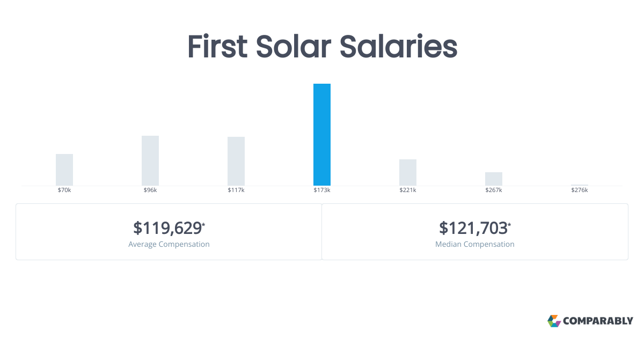Click the $117k salary bar
Image resolution: width=644 pixels, height=338 pixels.
coord(236,161)
